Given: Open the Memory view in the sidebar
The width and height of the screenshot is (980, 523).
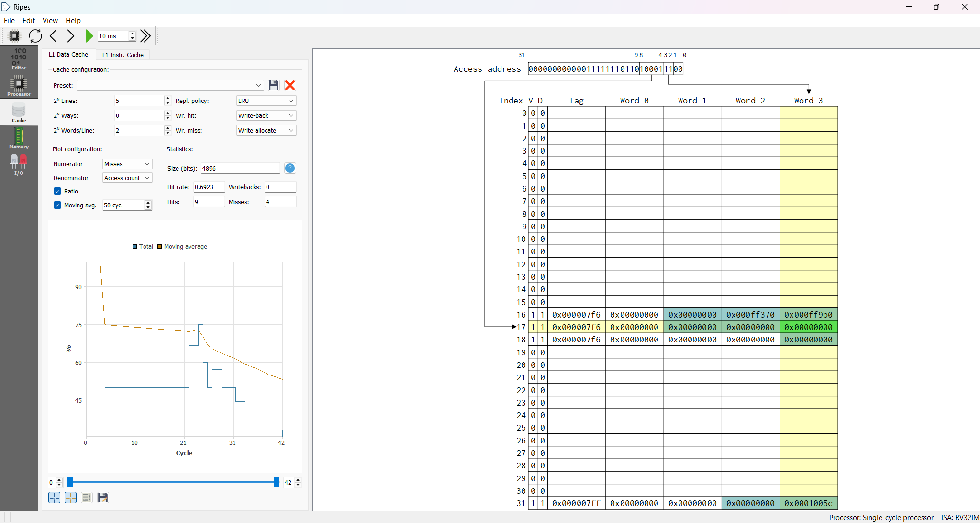Looking at the screenshot, I should [x=19, y=139].
